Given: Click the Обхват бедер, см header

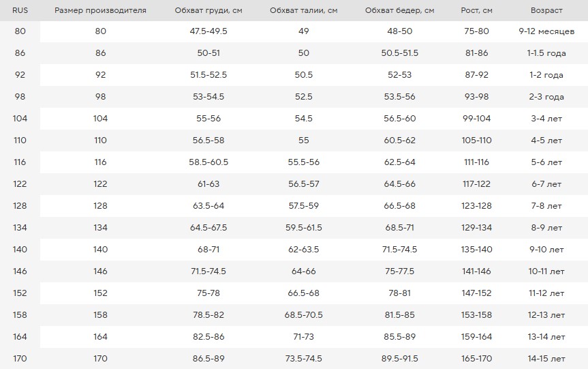Looking at the screenshot, I should [400, 10].
